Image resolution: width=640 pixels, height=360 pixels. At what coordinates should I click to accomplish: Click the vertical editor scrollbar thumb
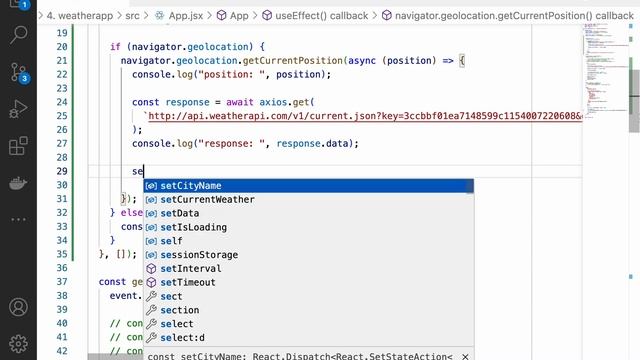click(634, 101)
